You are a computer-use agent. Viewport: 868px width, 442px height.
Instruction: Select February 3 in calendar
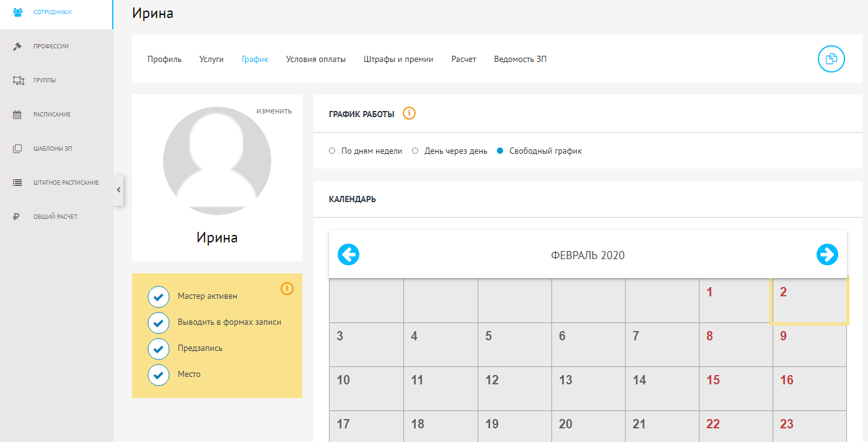coord(366,345)
